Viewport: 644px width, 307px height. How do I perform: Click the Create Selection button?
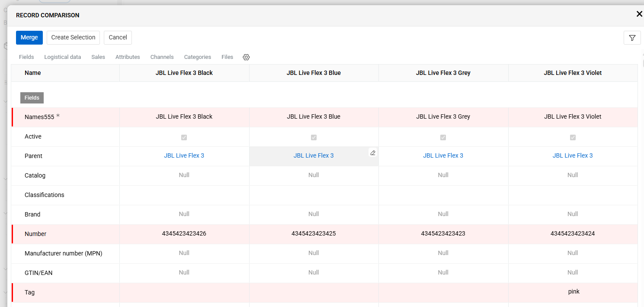click(x=73, y=38)
